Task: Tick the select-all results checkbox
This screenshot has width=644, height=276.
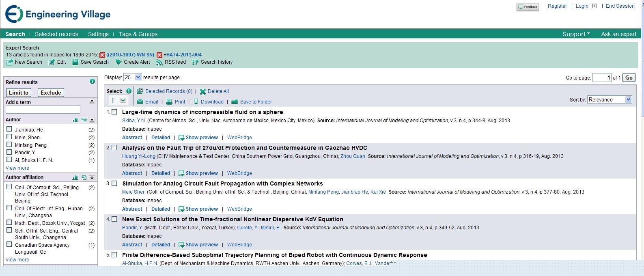Action: (114, 100)
